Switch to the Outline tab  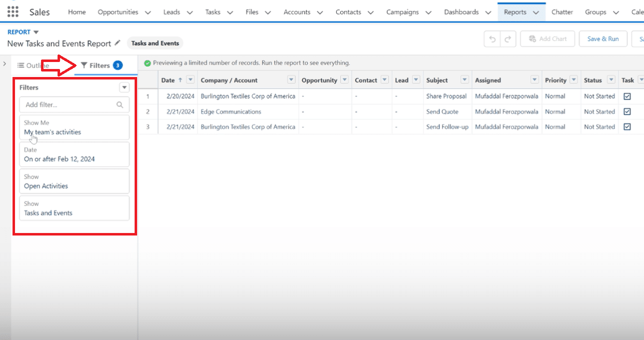[x=33, y=65]
